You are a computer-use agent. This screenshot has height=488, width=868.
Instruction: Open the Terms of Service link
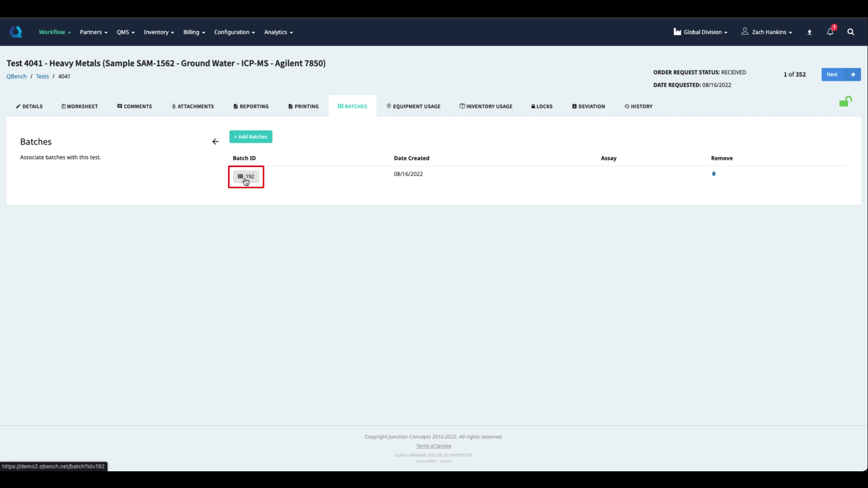(x=433, y=446)
